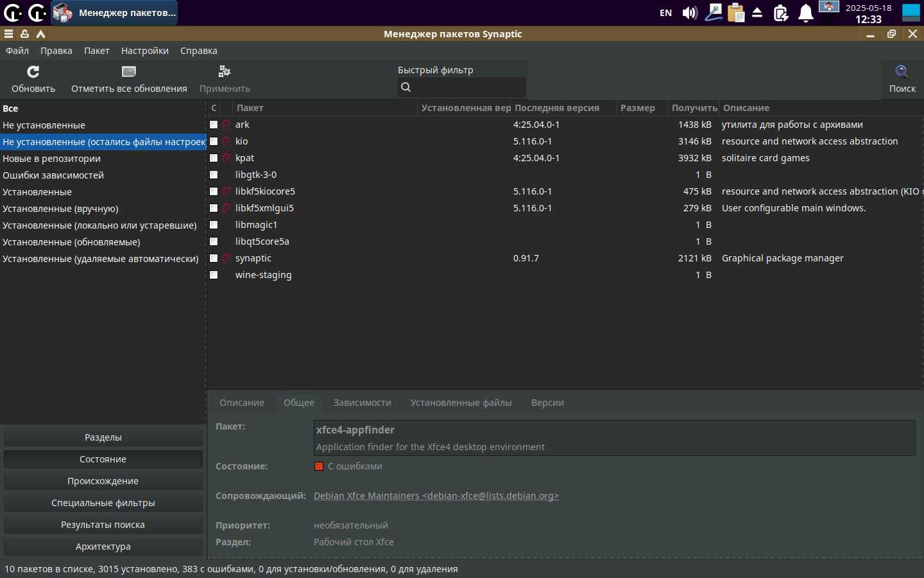Open the clipboard manager tray icon
Image resolution: width=924 pixels, height=578 pixels.
[x=736, y=13]
